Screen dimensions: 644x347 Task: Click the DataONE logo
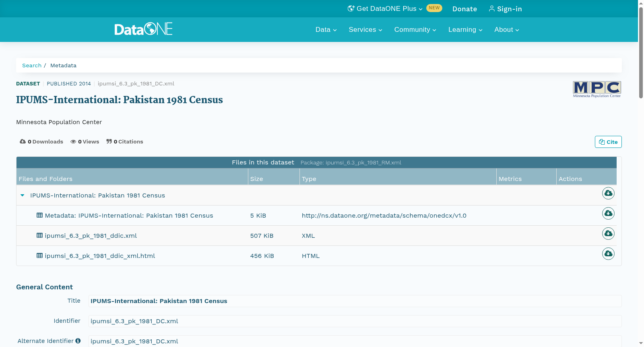pos(143,29)
